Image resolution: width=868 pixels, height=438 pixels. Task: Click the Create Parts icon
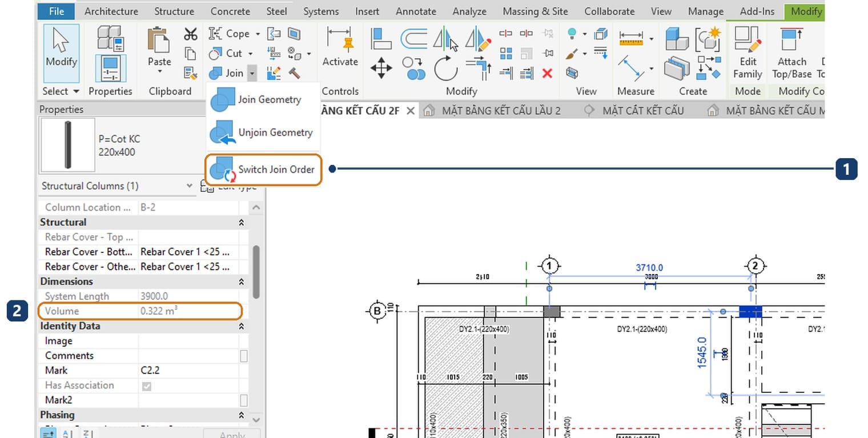point(677,68)
